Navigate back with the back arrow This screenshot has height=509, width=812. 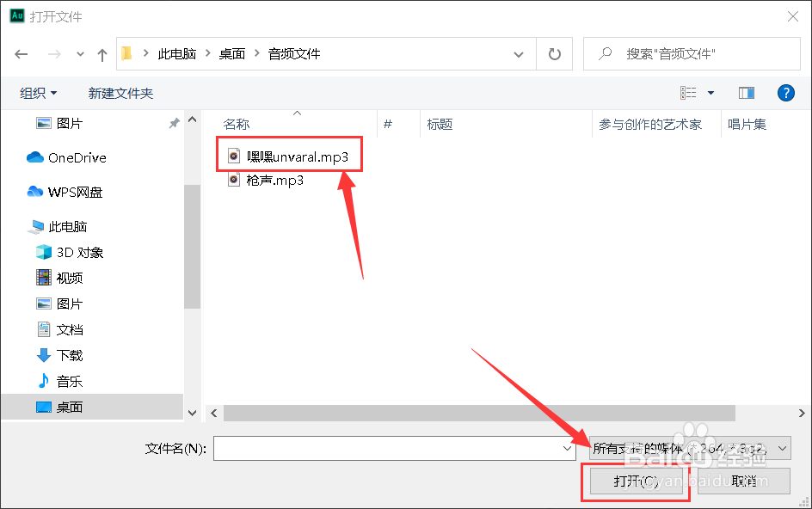pos(21,53)
